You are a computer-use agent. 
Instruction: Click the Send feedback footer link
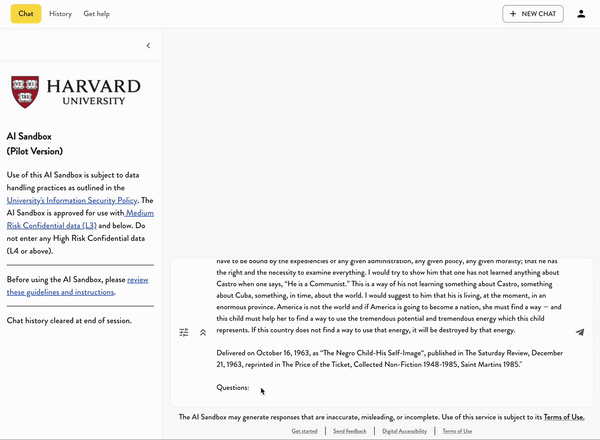(349, 431)
